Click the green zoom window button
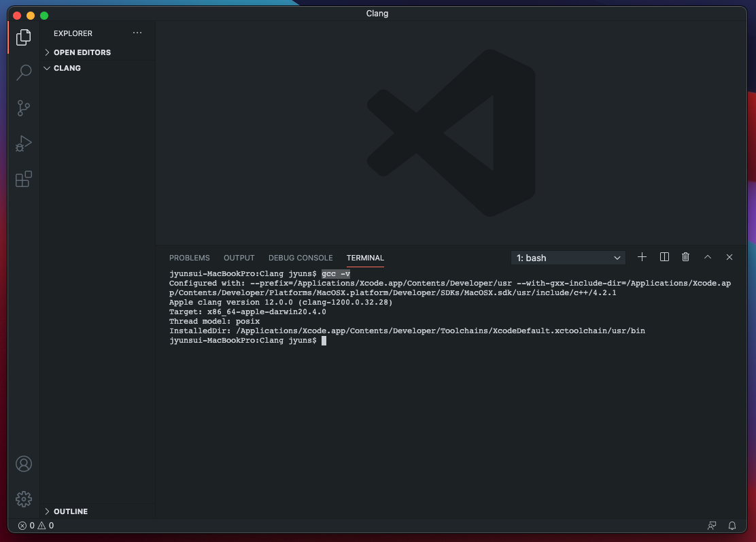The image size is (756, 542). (44, 16)
